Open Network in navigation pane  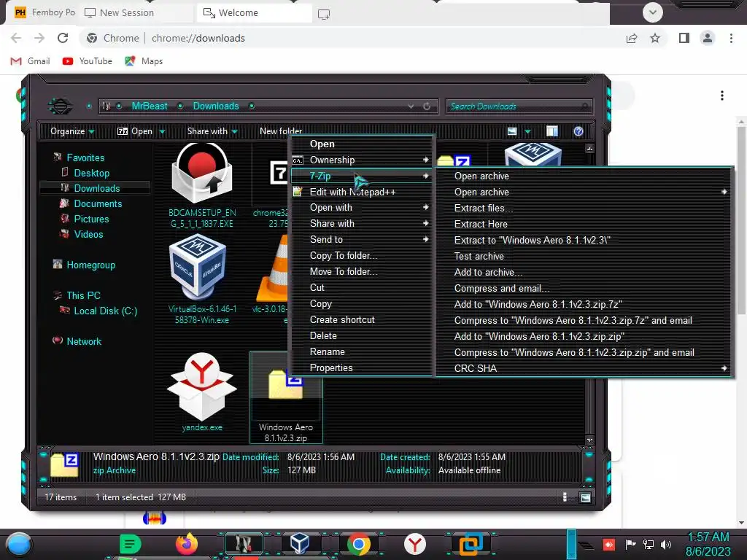[x=84, y=341]
